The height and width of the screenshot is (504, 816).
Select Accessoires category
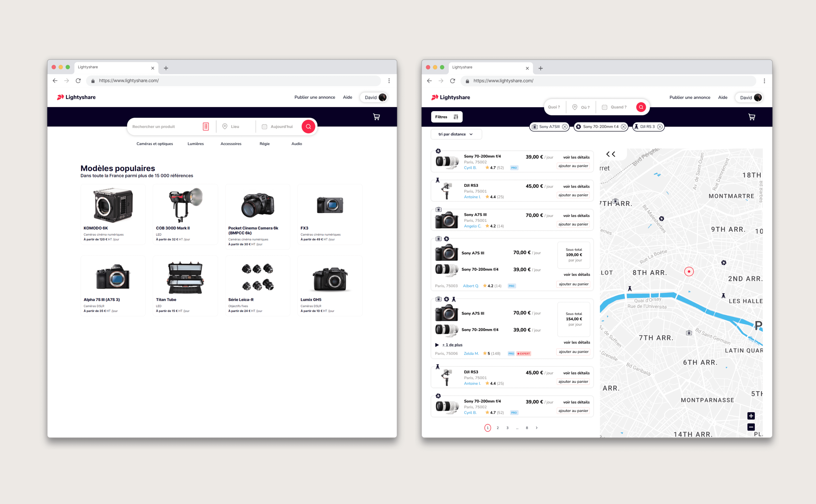point(231,144)
